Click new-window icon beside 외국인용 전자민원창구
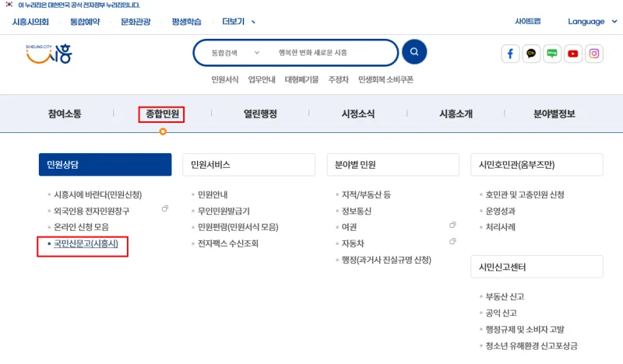The image size is (623, 364). pos(164,209)
